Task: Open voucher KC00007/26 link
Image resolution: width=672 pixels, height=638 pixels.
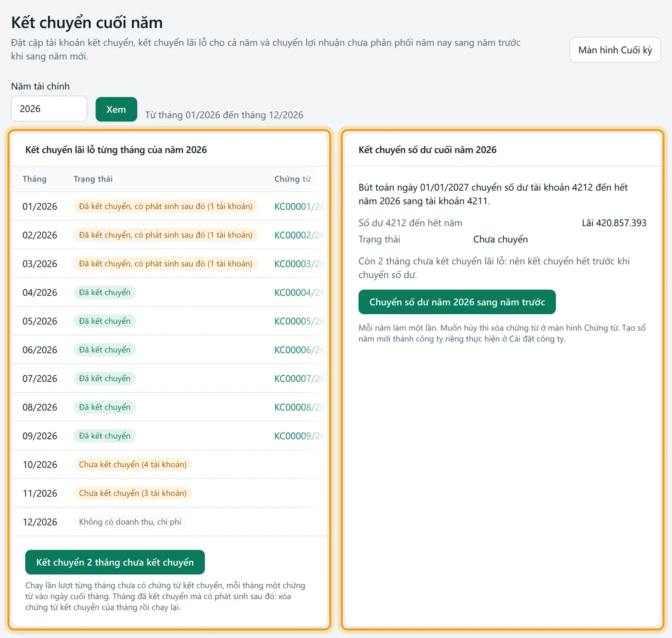Action: pos(300,378)
